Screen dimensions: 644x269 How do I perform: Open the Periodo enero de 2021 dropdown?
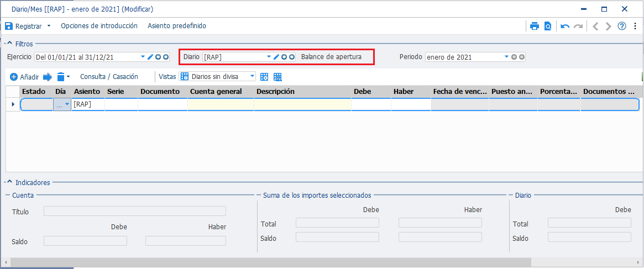[x=506, y=57]
